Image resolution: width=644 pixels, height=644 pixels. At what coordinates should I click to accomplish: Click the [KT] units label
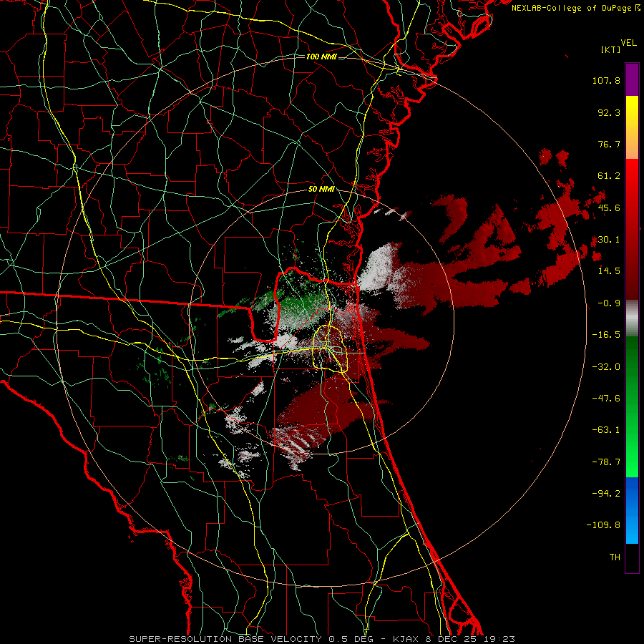(x=610, y=49)
